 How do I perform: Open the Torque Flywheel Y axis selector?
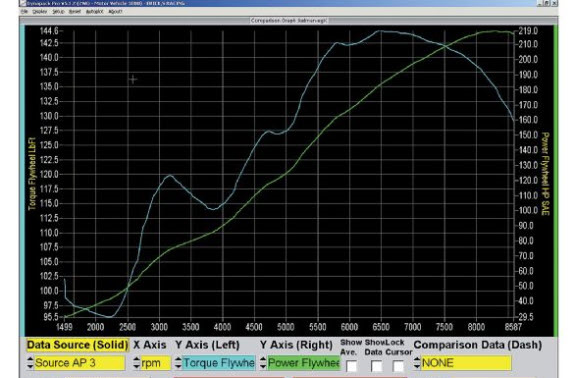pos(219,363)
